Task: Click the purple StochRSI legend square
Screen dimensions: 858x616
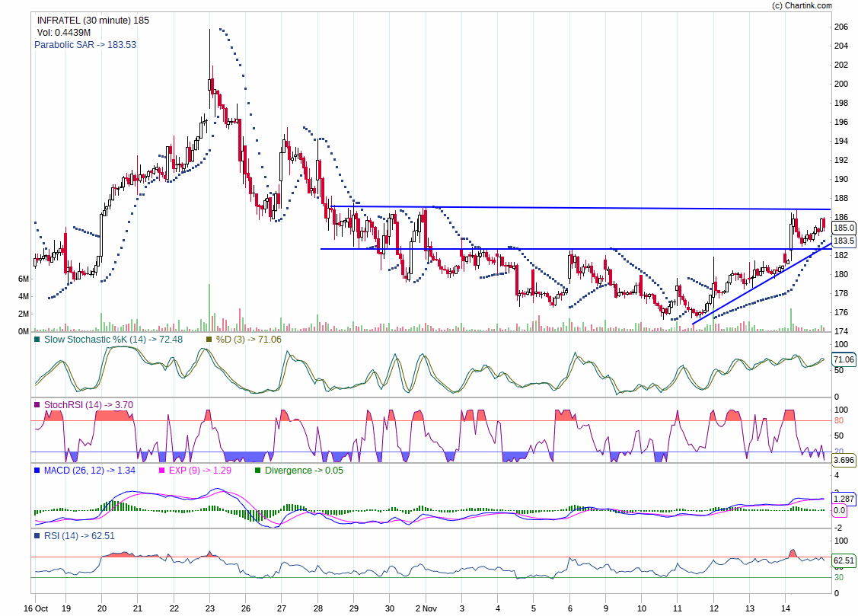Action: click(37, 404)
